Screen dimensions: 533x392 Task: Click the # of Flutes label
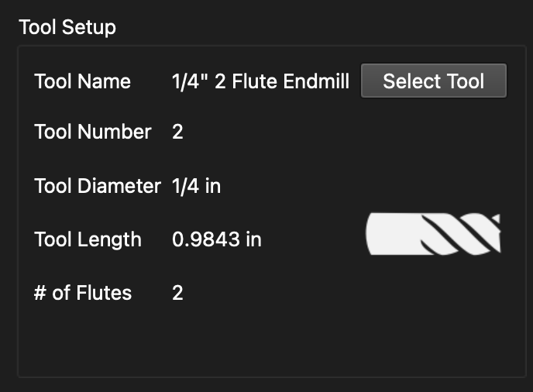pos(83,293)
